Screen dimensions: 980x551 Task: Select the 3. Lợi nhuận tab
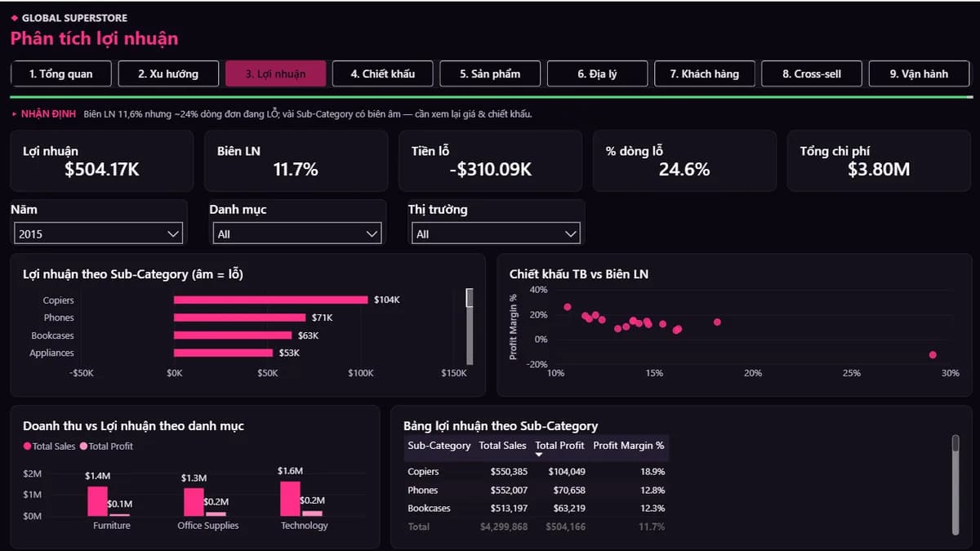click(x=275, y=73)
